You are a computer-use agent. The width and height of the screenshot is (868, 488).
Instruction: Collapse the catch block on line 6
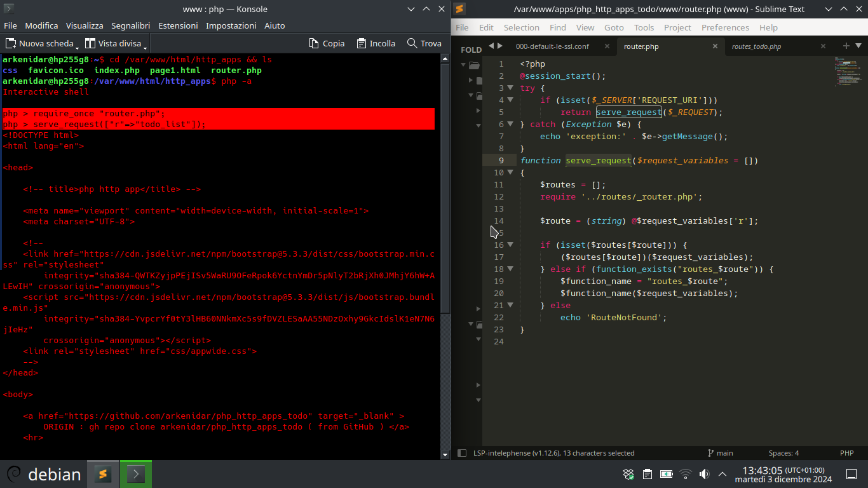[x=510, y=124]
